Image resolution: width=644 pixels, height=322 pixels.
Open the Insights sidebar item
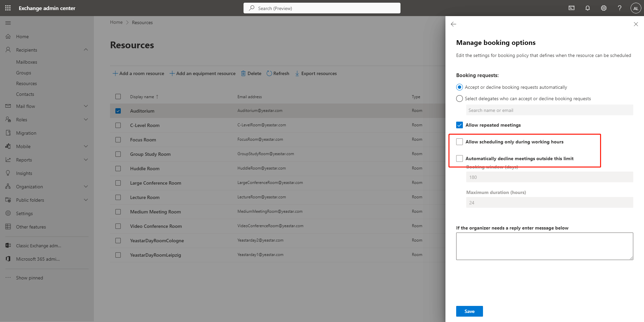click(24, 173)
